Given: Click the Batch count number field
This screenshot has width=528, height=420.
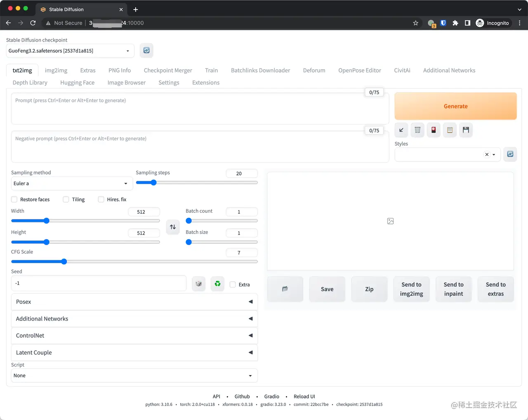Looking at the screenshot, I should point(242,212).
